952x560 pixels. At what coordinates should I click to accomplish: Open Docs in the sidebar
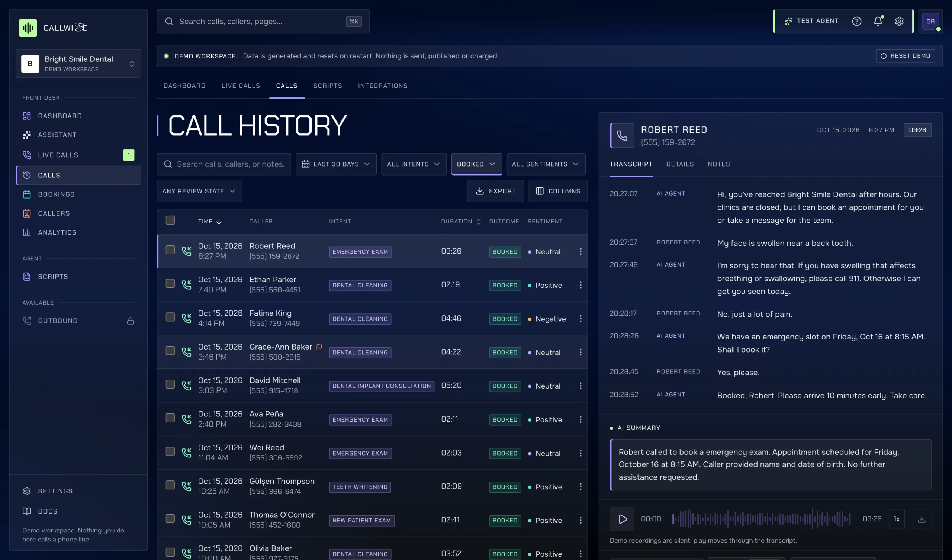coord(78,511)
